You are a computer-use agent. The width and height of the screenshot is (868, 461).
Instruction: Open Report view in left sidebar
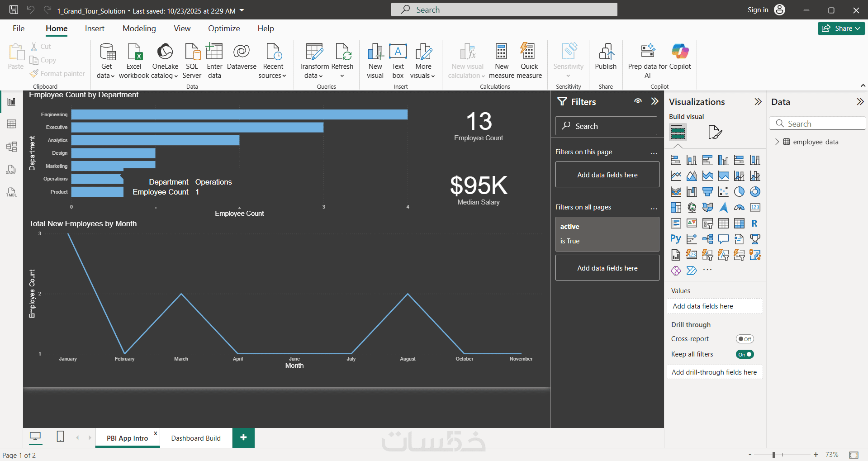tap(12, 102)
